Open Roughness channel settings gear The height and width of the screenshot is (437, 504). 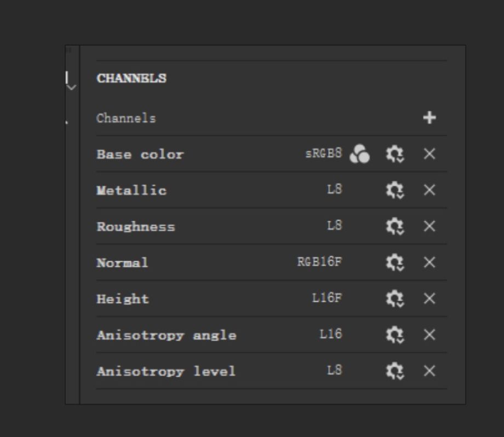coord(394,227)
